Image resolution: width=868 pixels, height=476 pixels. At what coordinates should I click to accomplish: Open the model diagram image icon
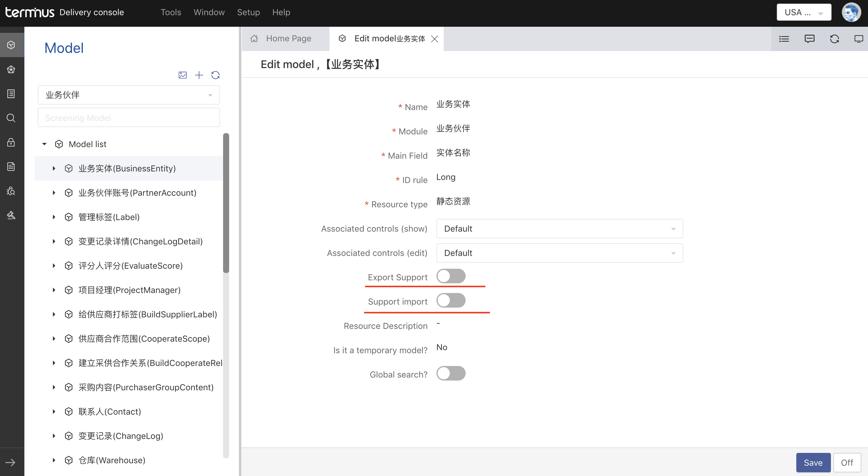coord(183,75)
